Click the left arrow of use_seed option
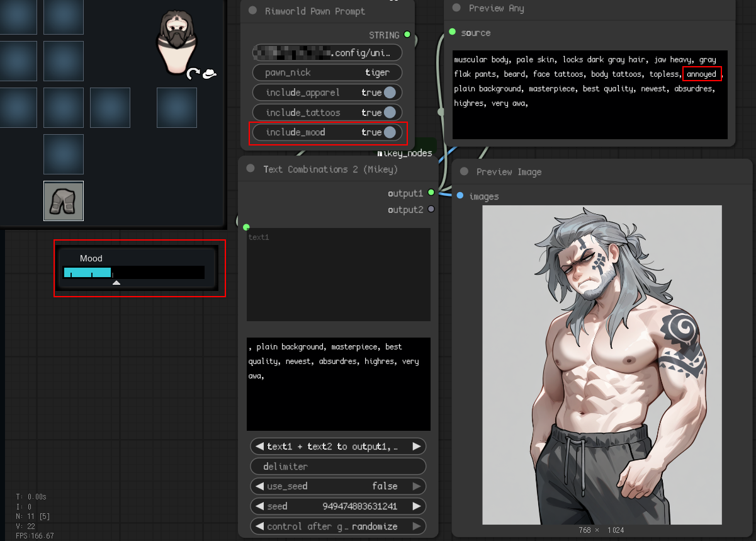Screen dimensions: 756x541 pyautogui.click(x=259, y=486)
